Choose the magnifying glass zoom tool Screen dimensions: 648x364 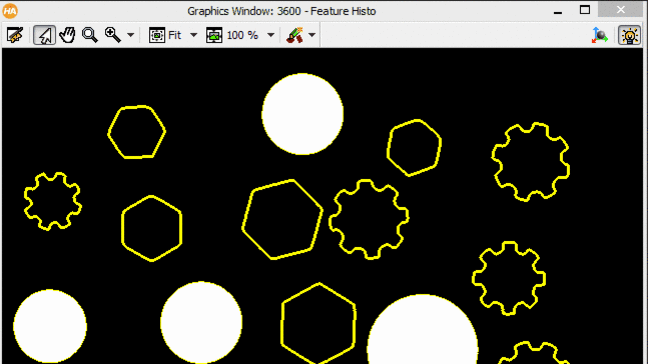90,35
